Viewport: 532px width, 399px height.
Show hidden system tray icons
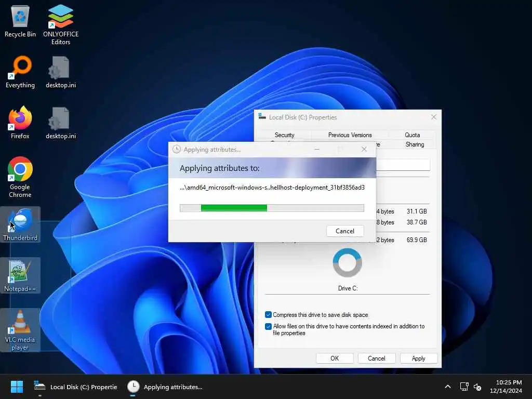click(447, 387)
